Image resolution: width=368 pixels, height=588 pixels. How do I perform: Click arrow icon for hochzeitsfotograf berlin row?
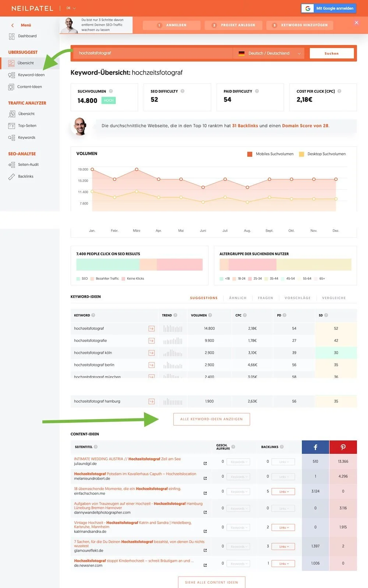point(151,365)
